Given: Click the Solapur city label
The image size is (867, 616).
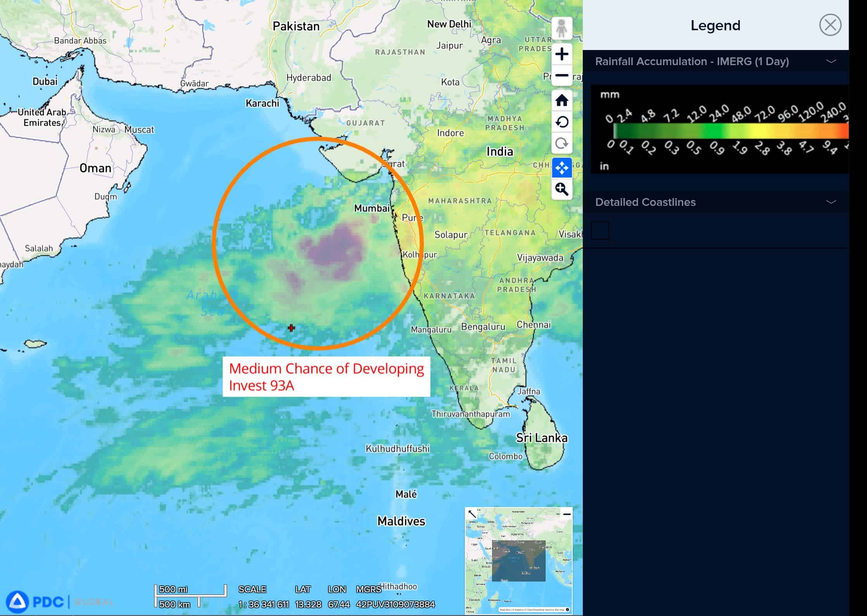Looking at the screenshot, I should tap(451, 235).
